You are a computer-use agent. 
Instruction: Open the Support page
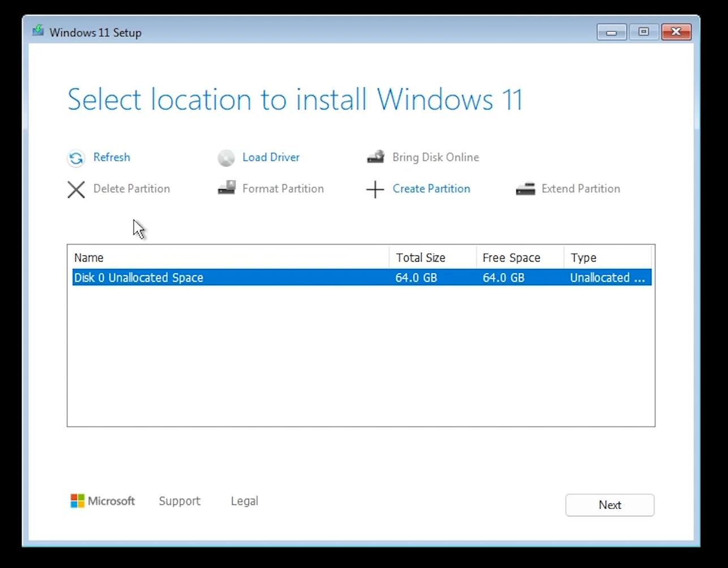(179, 501)
